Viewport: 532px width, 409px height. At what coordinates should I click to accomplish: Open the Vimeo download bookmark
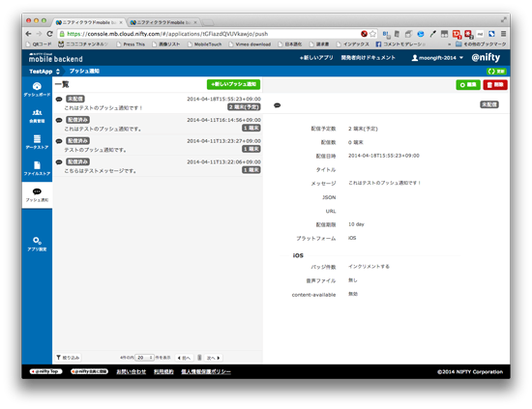(250, 44)
